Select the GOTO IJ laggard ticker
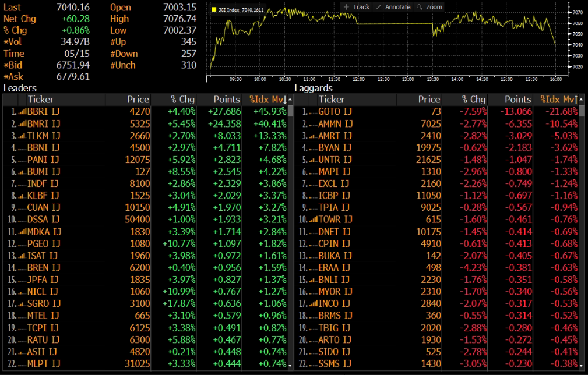This screenshot has width=588, height=375. (335, 112)
